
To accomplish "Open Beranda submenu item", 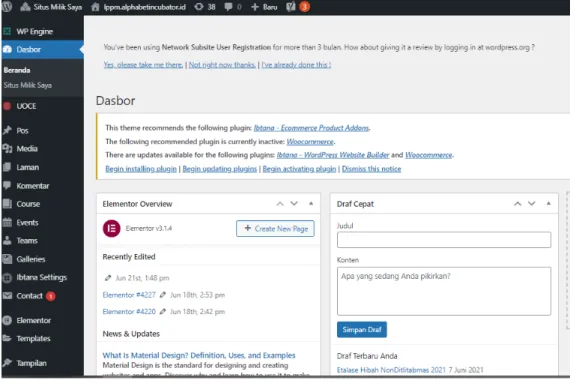I will (17, 70).
